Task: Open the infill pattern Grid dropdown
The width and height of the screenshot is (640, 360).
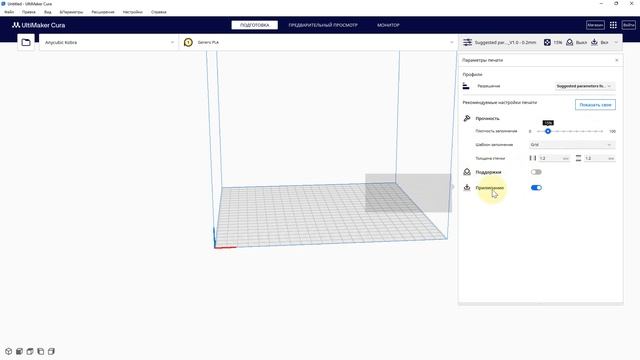Action: coord(572,144)
